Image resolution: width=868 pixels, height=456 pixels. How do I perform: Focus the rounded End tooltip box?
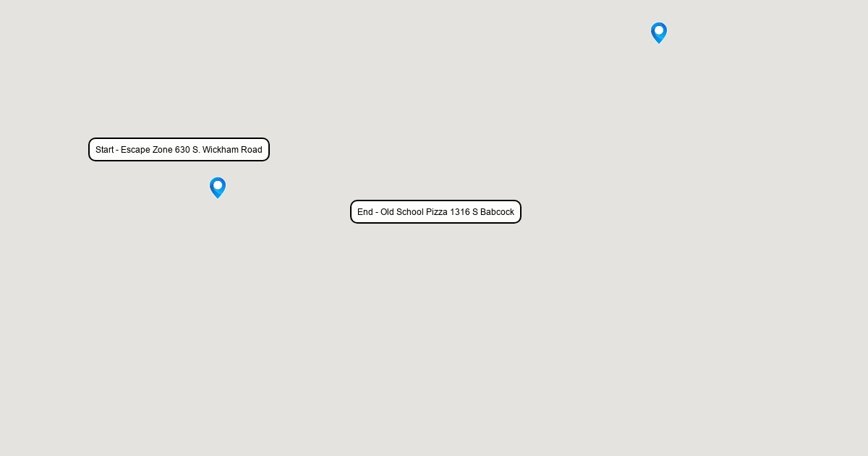[435, 212]
